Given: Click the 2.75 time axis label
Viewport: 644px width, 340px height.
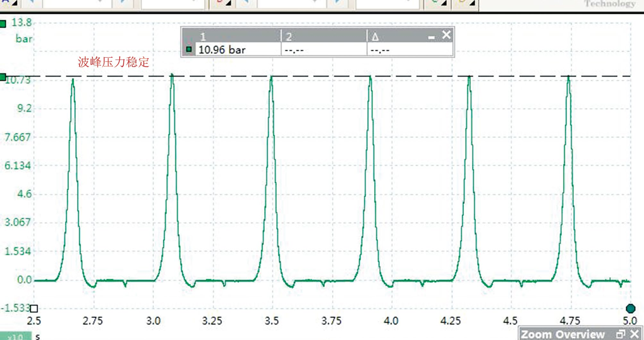Looking at the screenshot, I should (93, 321).
